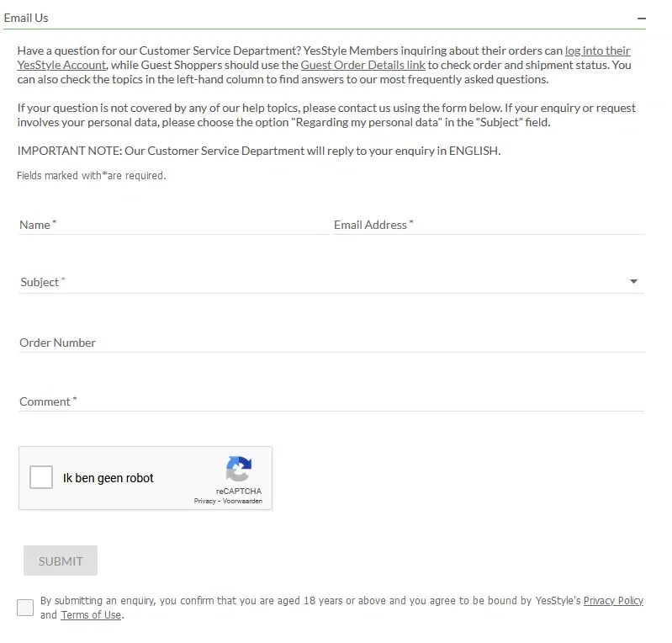Check the Ik ben geen robot checkbox

coord(41,478)
